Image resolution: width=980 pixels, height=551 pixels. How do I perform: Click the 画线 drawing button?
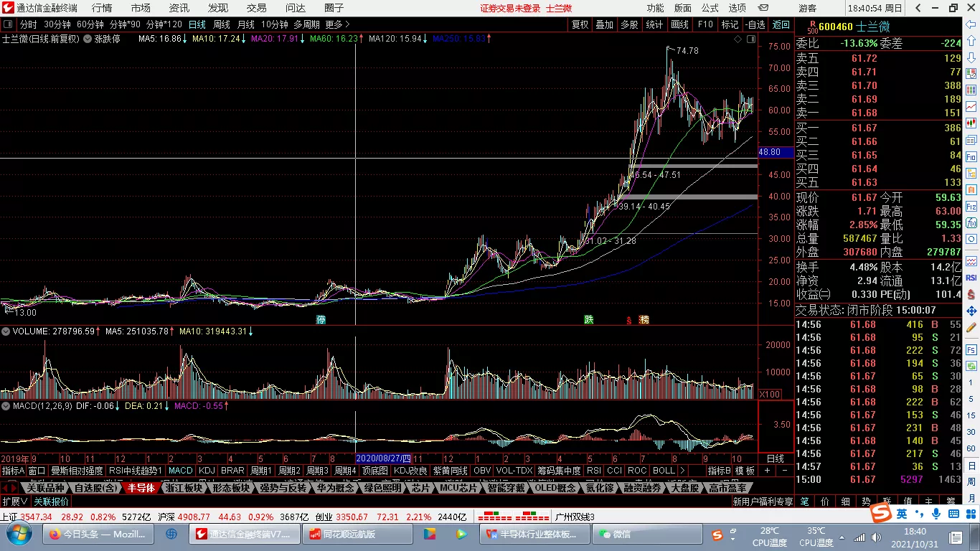[x=679, y=24]
